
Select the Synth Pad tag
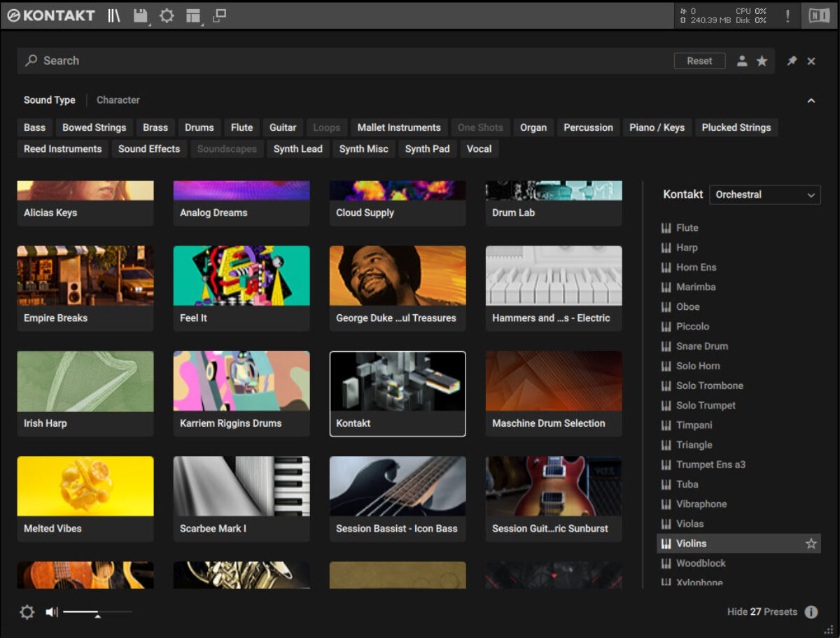(x=427, y=148)
